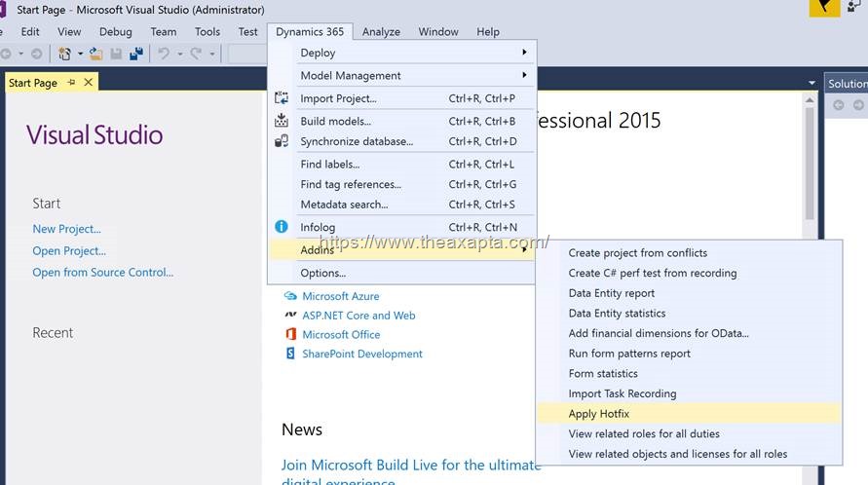Viewport: 868px width, 485px height.
Task: Choose Create project from conflicts
Action: click(689, 252)
